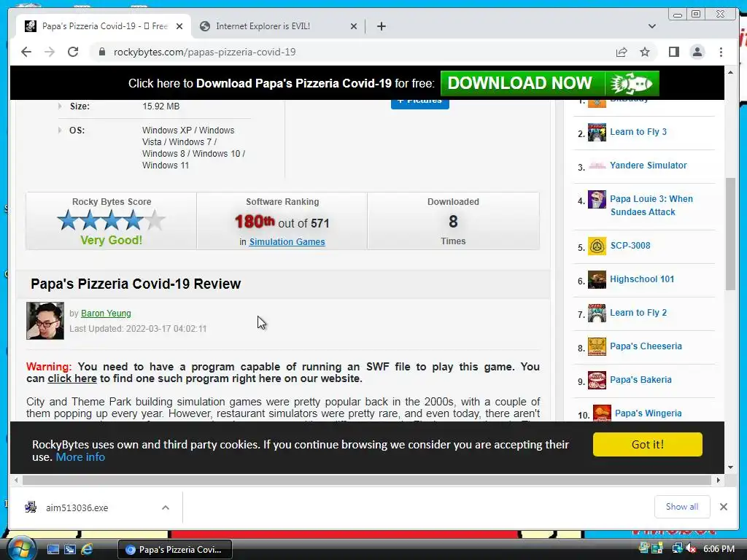Reload the current page
The image size is (747, 560).
(73, 52)
